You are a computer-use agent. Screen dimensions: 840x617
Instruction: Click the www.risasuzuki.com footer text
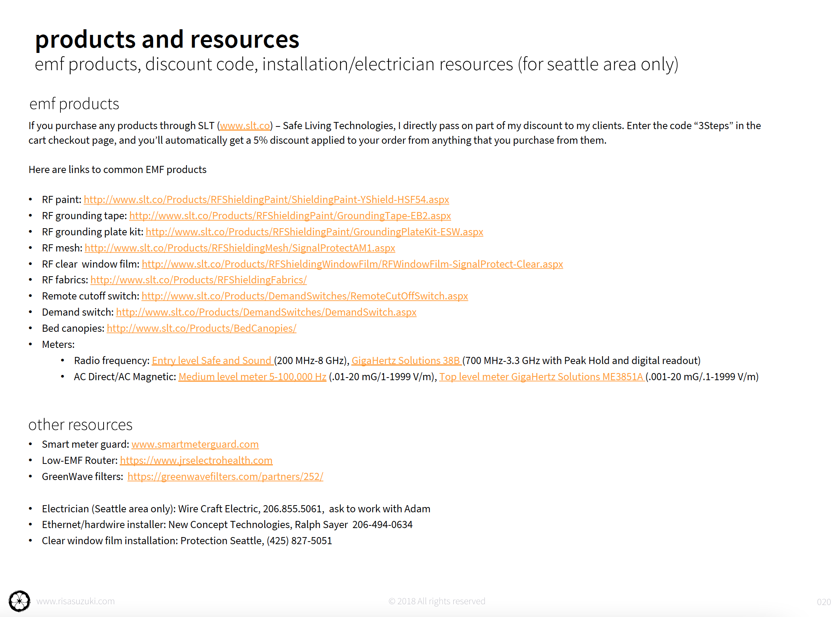click(x=75, y=601)
